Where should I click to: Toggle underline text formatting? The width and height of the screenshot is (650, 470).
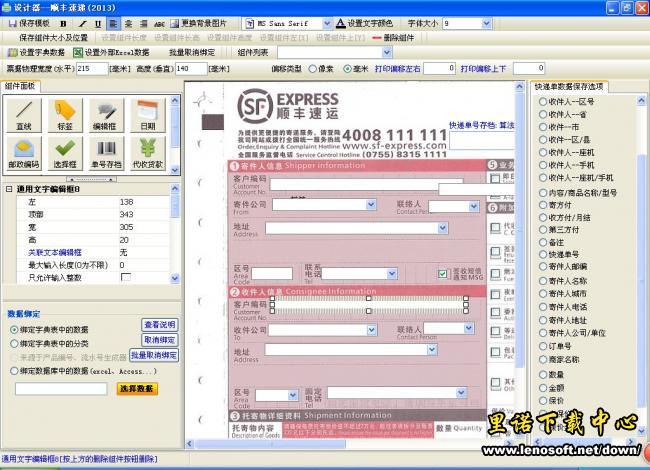[98, 24]
